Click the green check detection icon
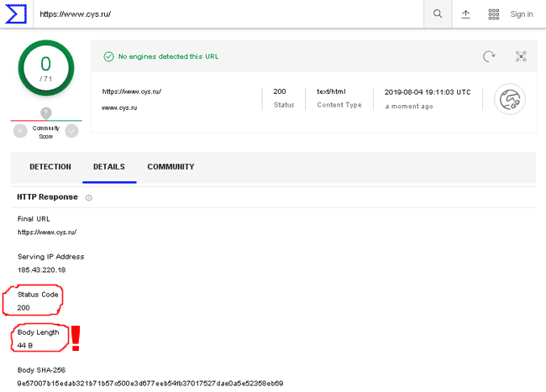546x392 pixels. tap(108, 56)
